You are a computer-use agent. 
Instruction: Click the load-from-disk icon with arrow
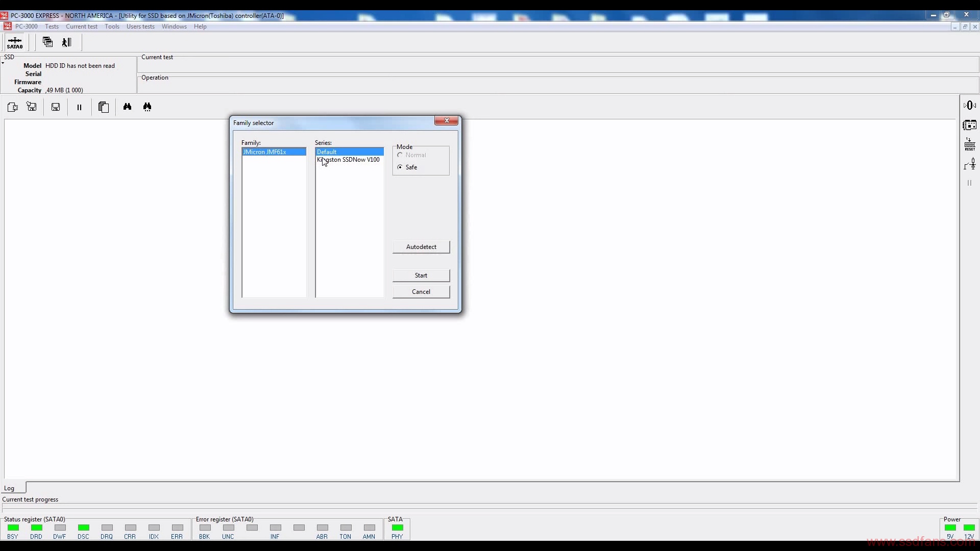(32, 107)
